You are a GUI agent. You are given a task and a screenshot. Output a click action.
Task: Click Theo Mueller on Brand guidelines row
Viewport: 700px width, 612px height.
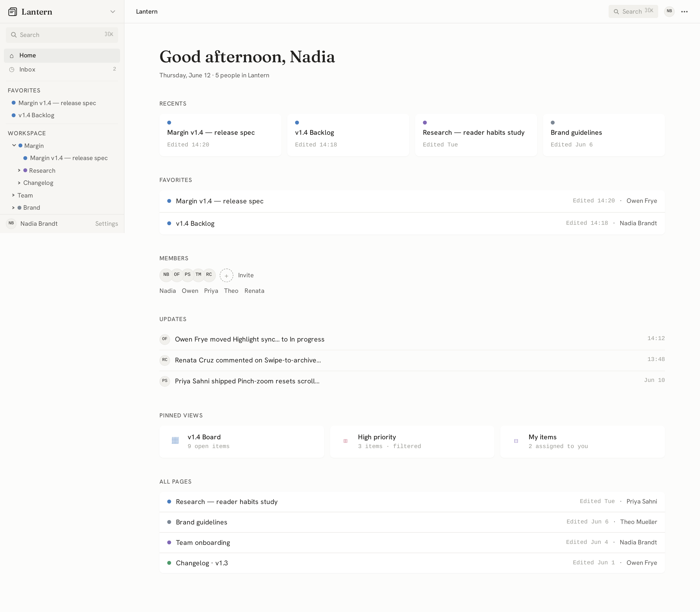[639, 522]
